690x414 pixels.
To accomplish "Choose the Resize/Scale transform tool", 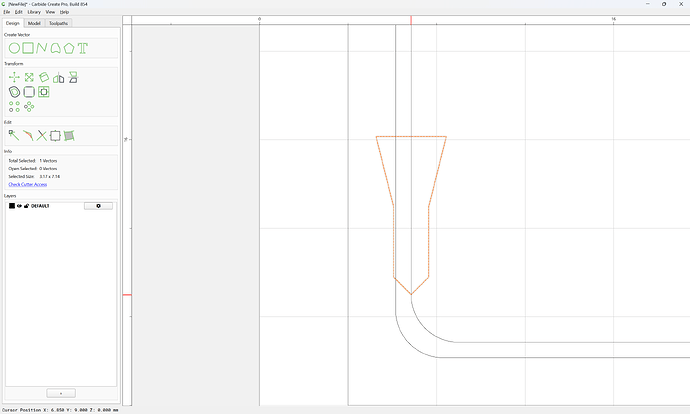I will coord(29,77).
